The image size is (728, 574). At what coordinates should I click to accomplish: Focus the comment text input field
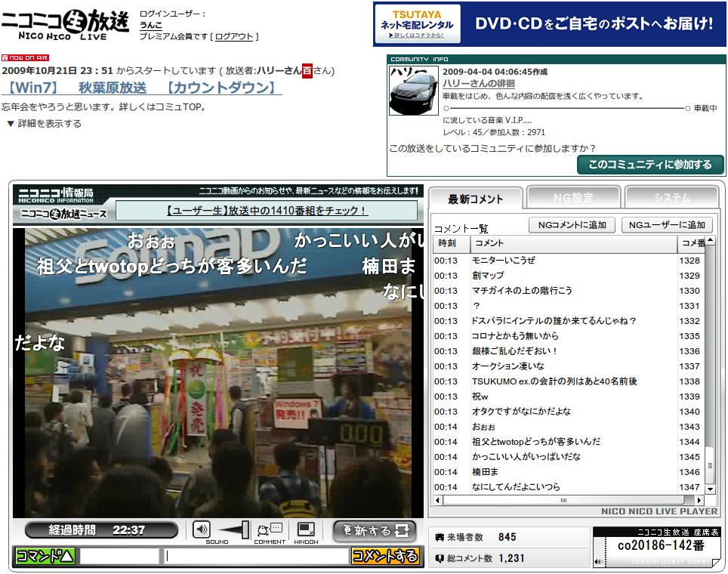click(x=255, y=556)
